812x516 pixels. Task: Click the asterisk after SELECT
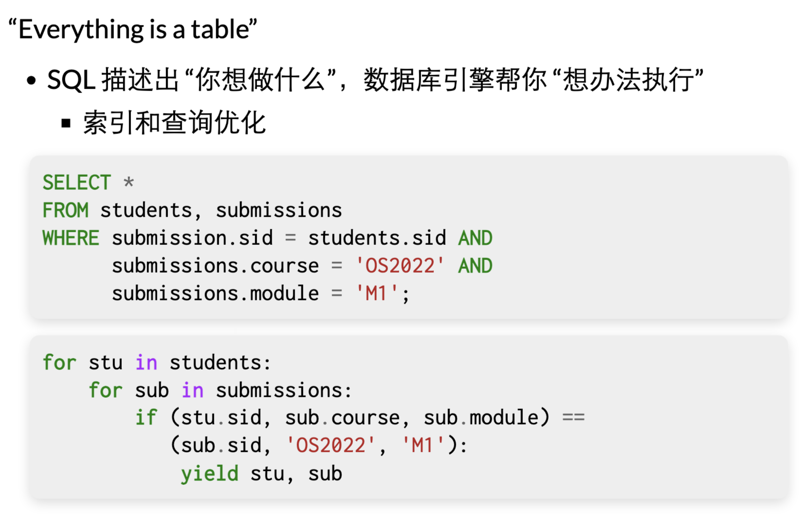(x=129, y=182)
